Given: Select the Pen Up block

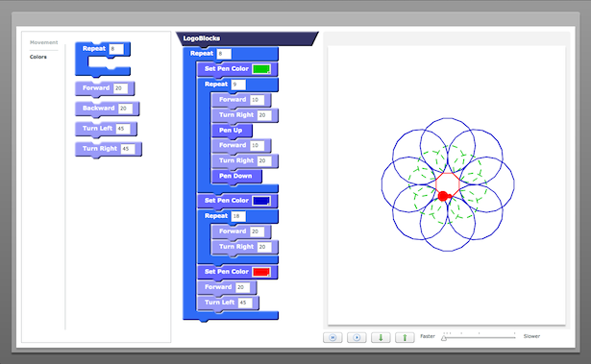Looking at the screenshot, I should 232,131.
